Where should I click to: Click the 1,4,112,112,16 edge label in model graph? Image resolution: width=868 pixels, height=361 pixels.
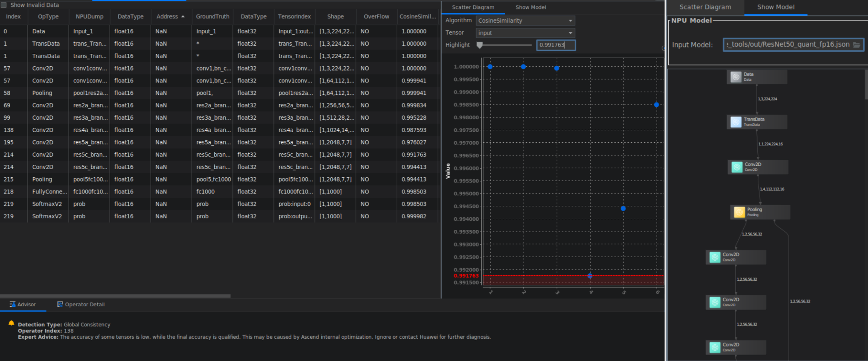772,189
